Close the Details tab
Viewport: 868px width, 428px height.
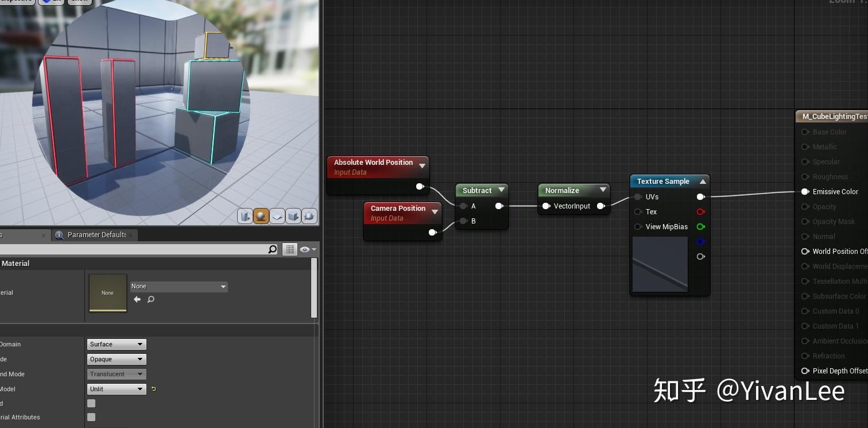coord(44,235)
